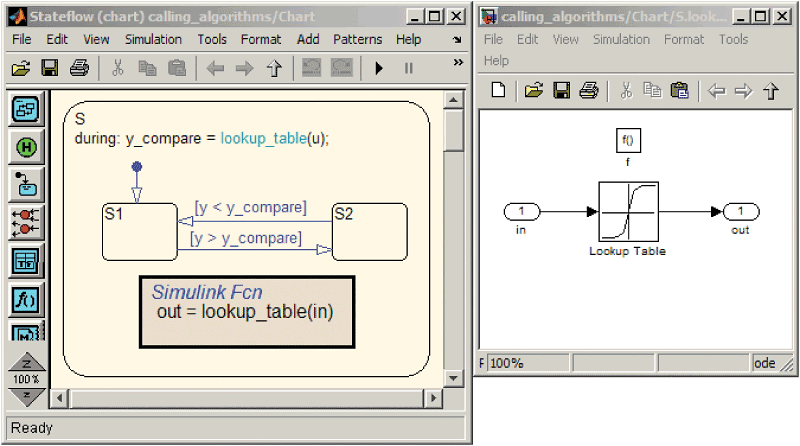Click the Print icon in Stateflow toolbar
The height and width of the screenshot is (446, 800).
coord(79,69)
